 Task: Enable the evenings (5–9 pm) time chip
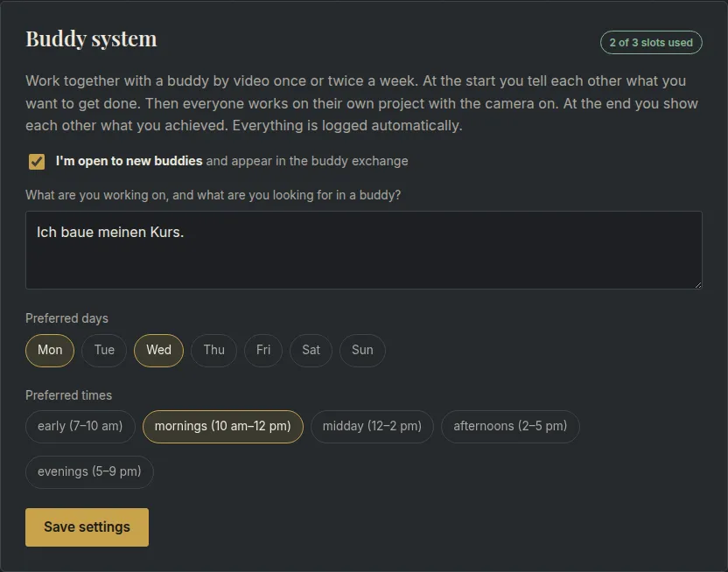pos(89,471)
